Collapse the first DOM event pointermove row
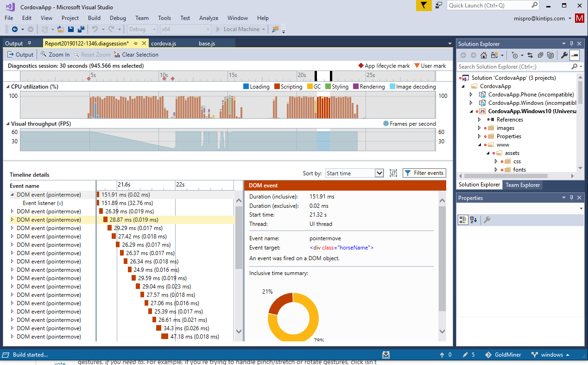The image size is (588, 365). pyautogui.click(x=13, y=195)
